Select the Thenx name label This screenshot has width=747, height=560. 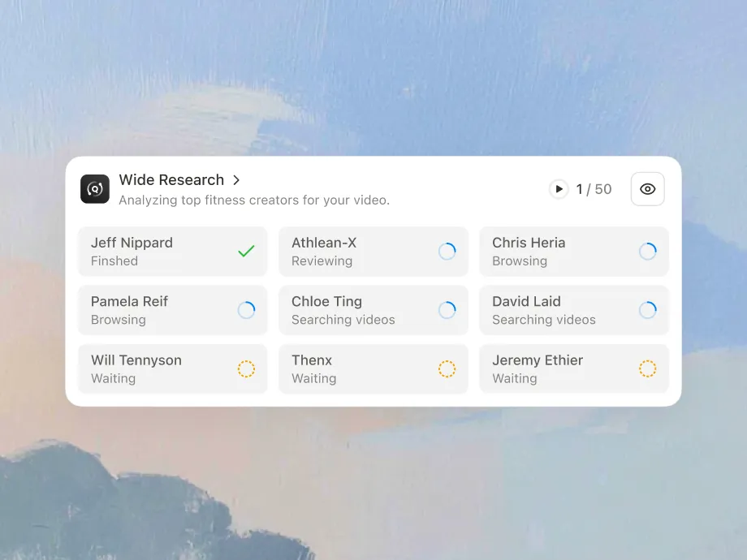[312, 360]
